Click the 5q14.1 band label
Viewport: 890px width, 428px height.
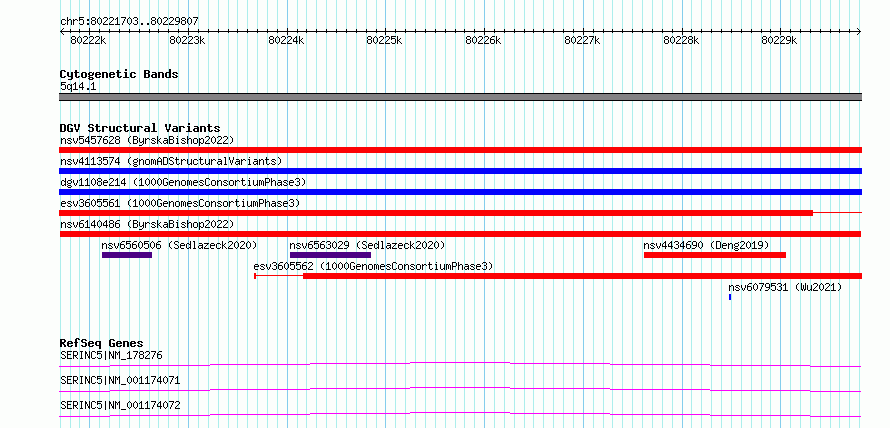click(x=78, y=86)
